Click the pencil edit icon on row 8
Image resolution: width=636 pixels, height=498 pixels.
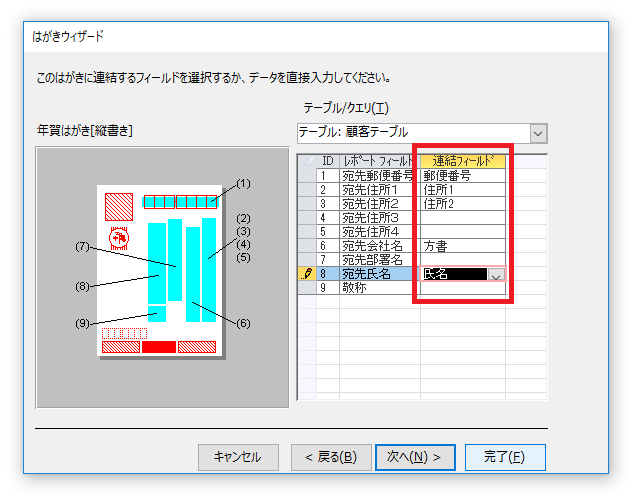coord(307,274)
